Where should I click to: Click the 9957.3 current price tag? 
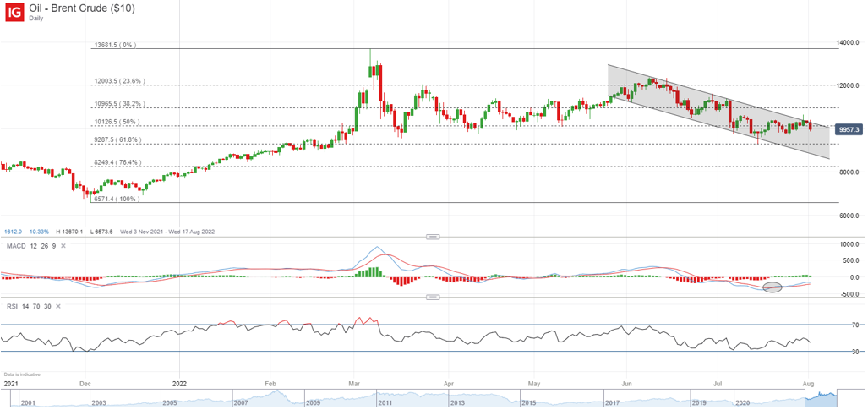[848, 129]
